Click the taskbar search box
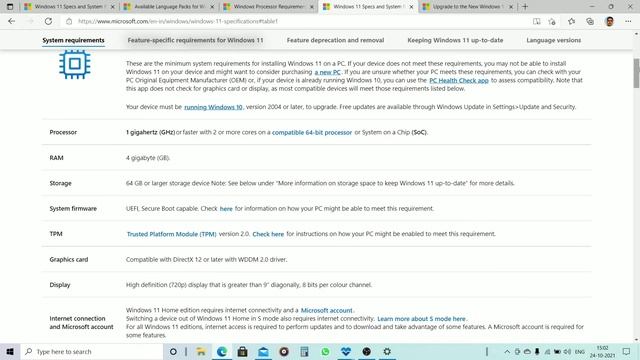640x360 pixels. tap(92, 351)
